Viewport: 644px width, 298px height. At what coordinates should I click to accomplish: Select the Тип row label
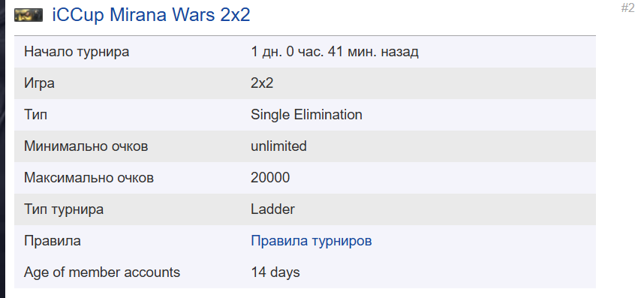click(36, 115)
